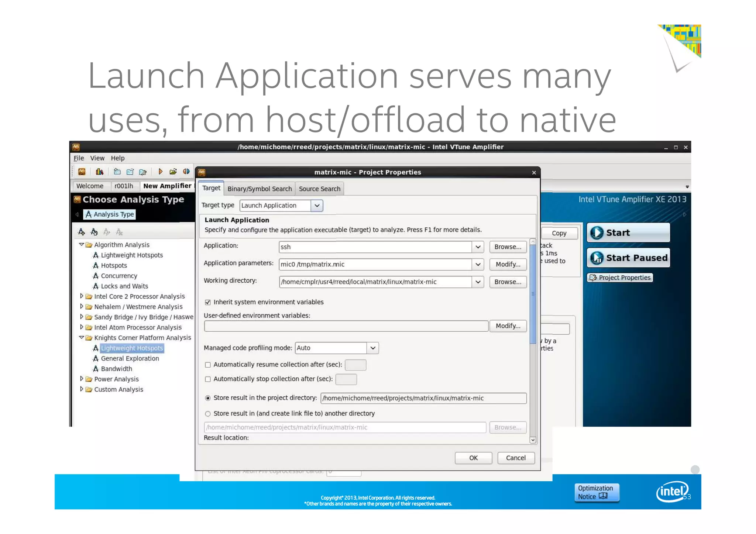Image resolution: width=756 pixels, height=534 pixels.
Task: Click the dialog vertical scrollbar thumb
Action: [533, 293]
